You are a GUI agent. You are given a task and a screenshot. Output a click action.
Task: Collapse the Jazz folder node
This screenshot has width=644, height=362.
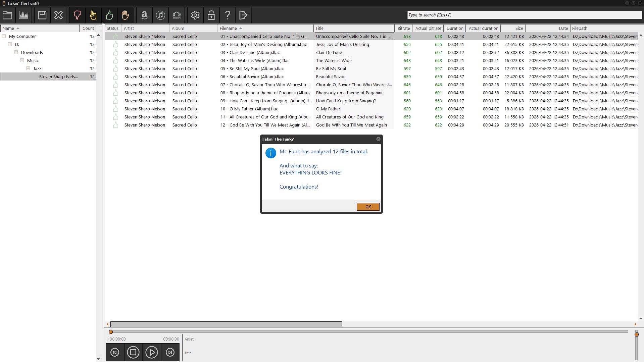(x=28, y=68)
